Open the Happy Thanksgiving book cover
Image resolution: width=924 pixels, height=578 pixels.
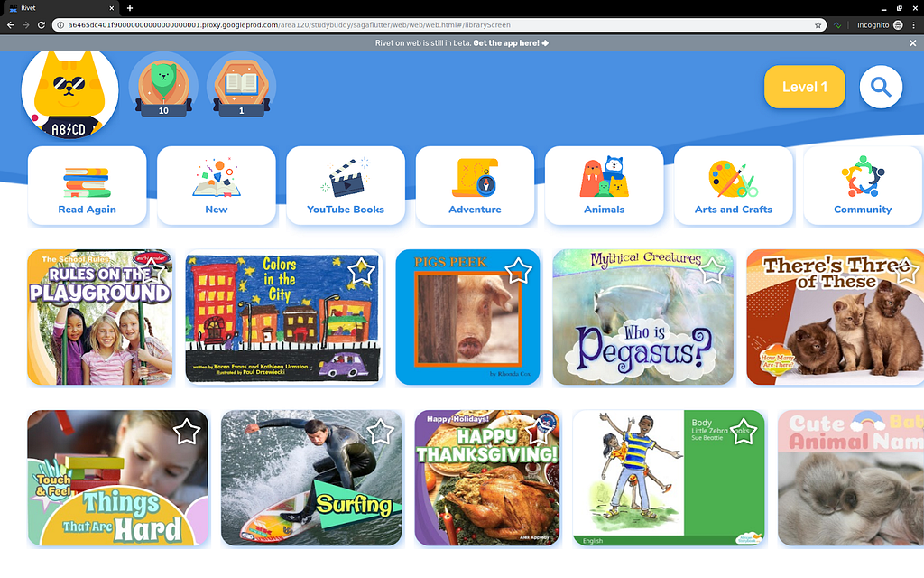coord(487,479)
